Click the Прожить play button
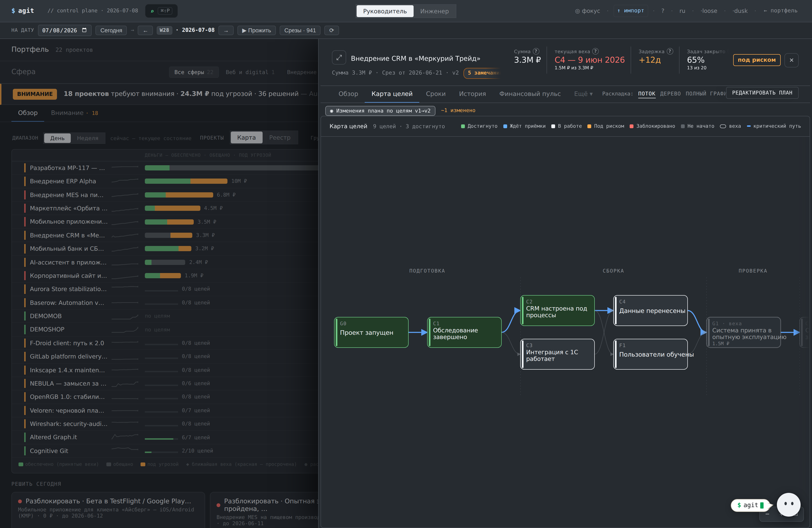812x528 pixels. coord(256,30)
